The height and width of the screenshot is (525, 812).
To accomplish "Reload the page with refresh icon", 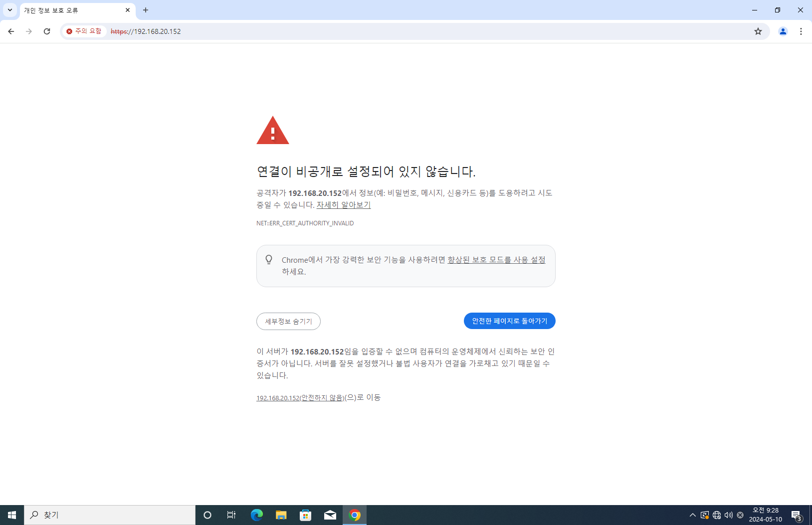I will [x=47, y=31].
